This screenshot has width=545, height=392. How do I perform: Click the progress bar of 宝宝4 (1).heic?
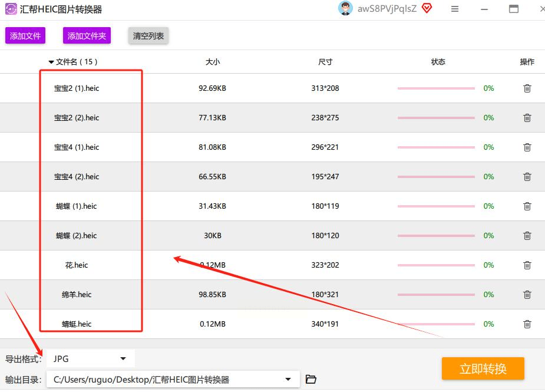coord(436,147)
